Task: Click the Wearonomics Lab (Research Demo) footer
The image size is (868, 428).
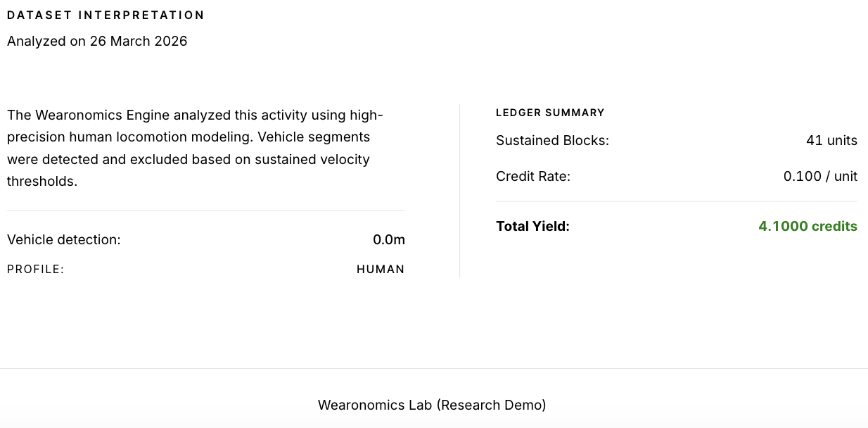Action: (432, 405)
